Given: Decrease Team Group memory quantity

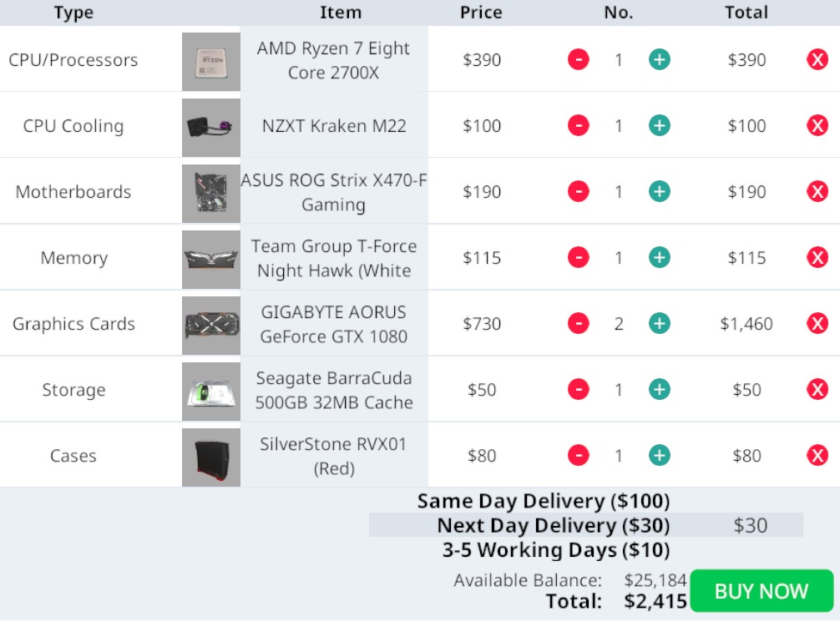Looking at the screenshot, I should (579, 258).
